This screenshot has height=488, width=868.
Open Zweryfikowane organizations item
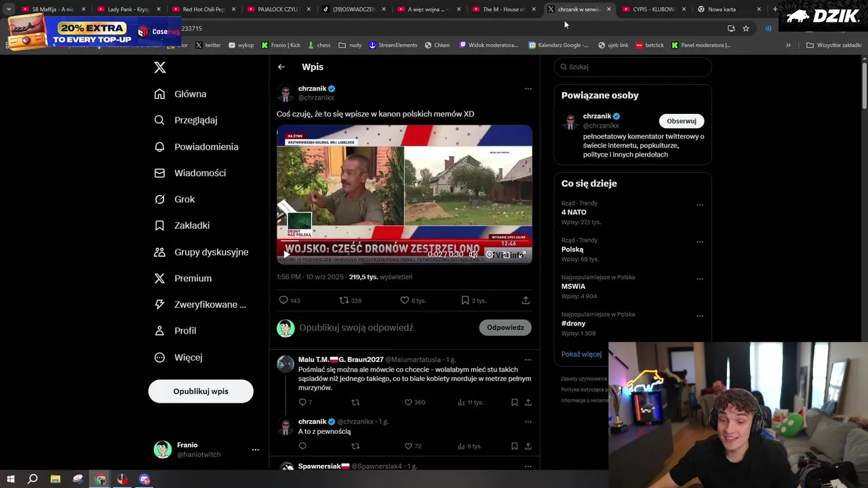click(x=200, y=305)
